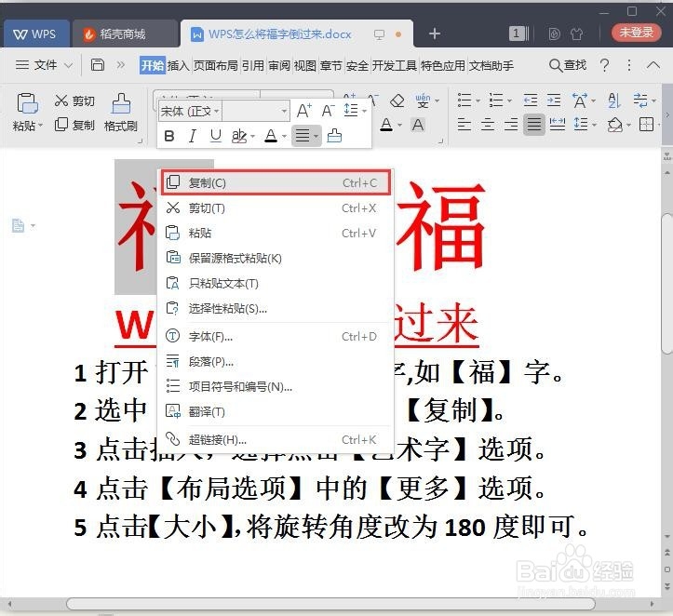Switch to the 审阅 ribbon tab
The height and width of the screenshot is (616, 673).
(x=279, y=66)
